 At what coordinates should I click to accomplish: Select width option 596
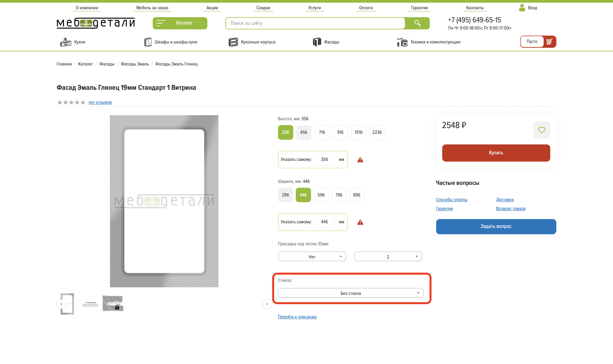point(321,195)
